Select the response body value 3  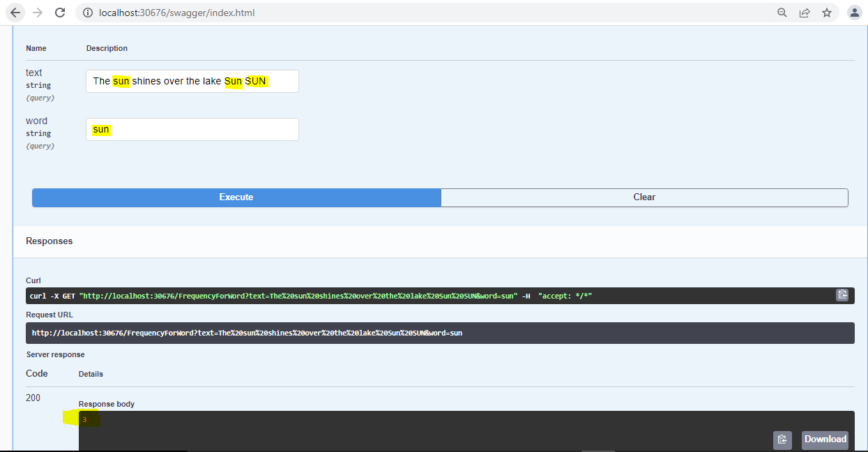pos(84,420)
